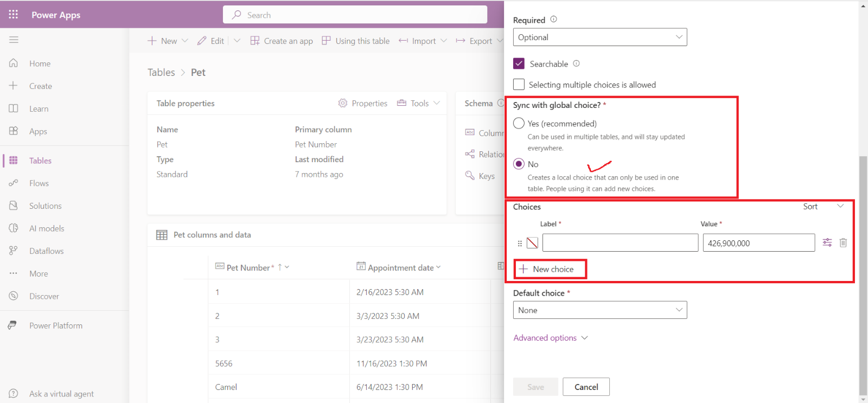The image size is (868, 403).
Task: Open the choice color swatch picker
Action: click(532, 243)
